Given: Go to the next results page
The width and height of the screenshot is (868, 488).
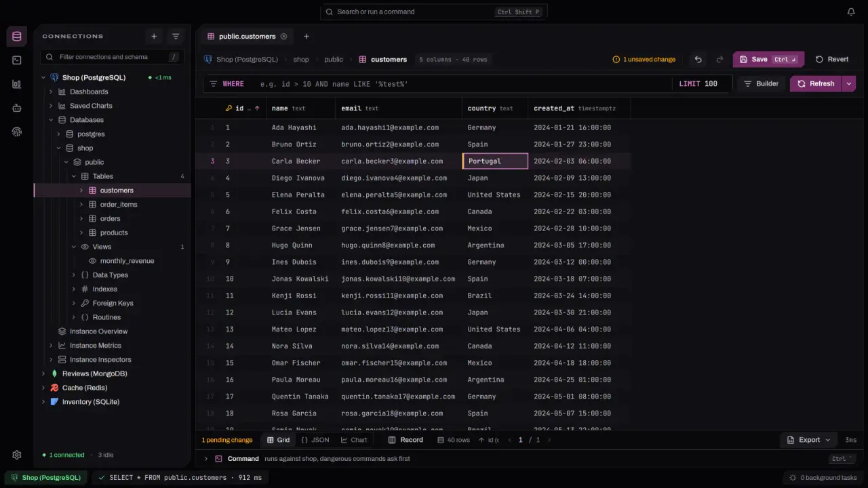Looking at the screenshot, I should (x=549, y=440).
